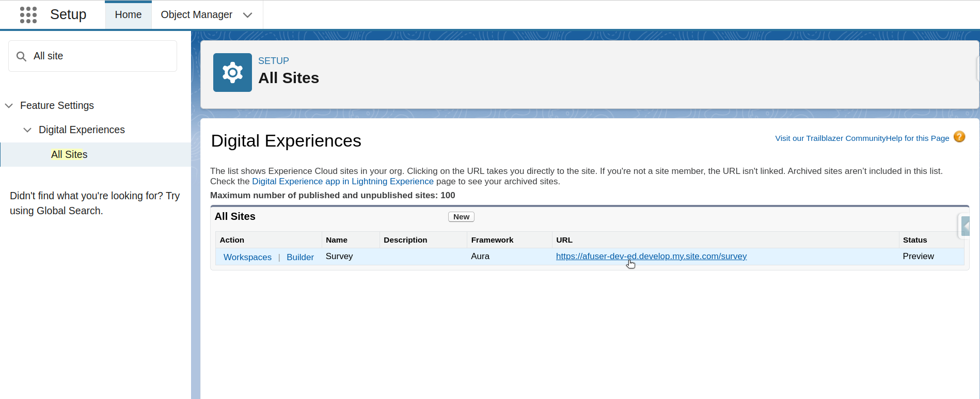Click the Setup gear icon
The image size is (980, 399).
pos(232,73)
